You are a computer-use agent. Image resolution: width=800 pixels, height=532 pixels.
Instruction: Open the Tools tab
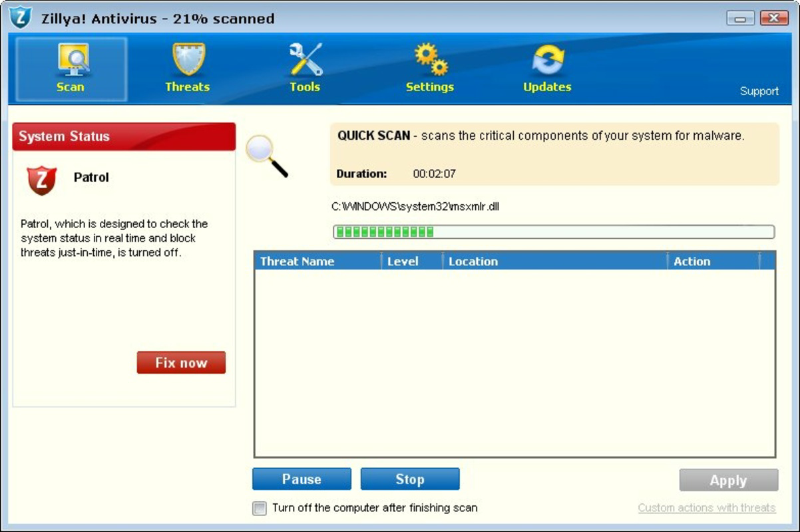click(305, 69)
